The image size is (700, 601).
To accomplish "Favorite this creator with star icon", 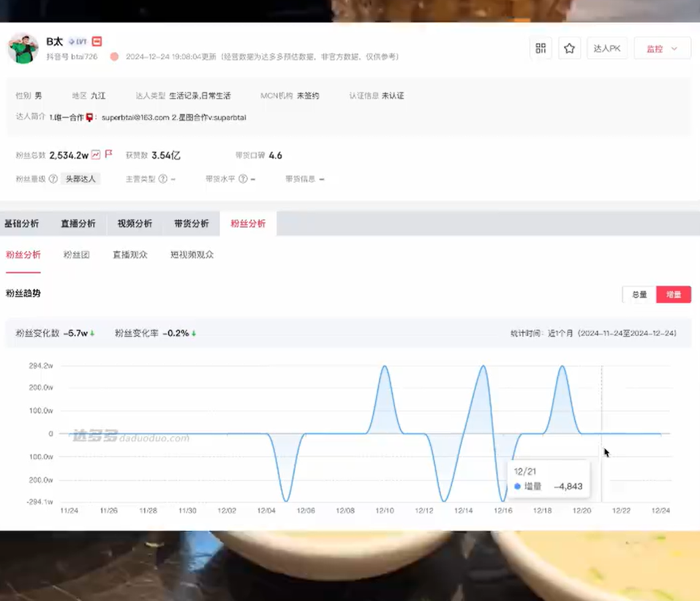I will pos(569,48).
